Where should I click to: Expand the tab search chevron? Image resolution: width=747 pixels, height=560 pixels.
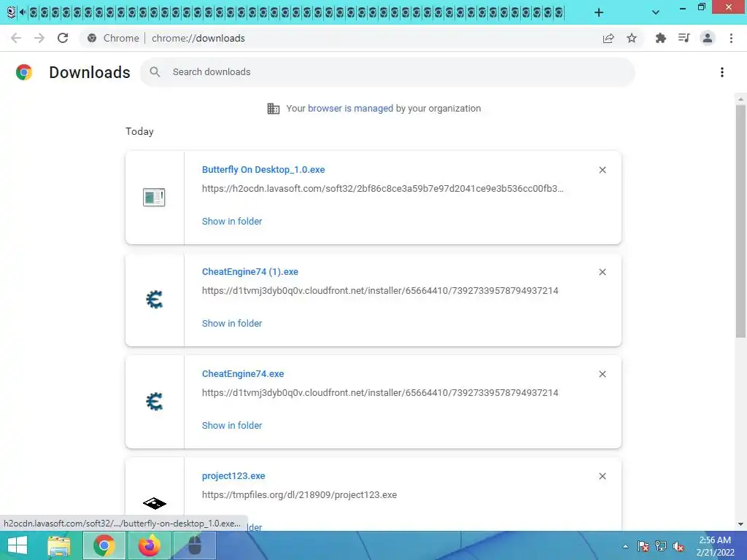(656, 12)
